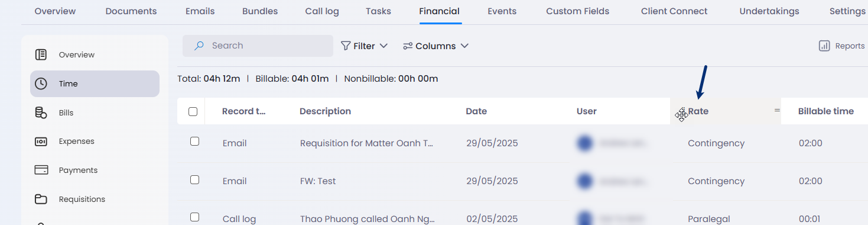
Task: Select the Time clock icon
Action: tap(41, 84)
